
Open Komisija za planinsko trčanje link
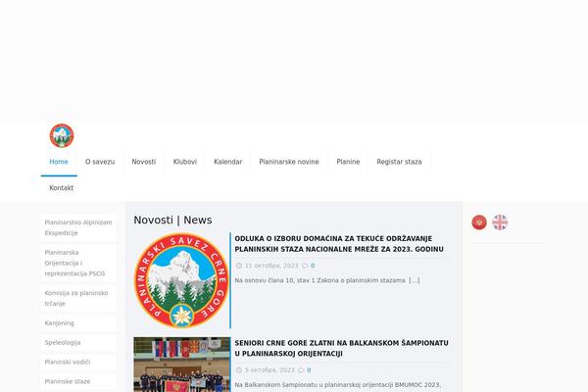pyautogui.click(x=78, y=298)
